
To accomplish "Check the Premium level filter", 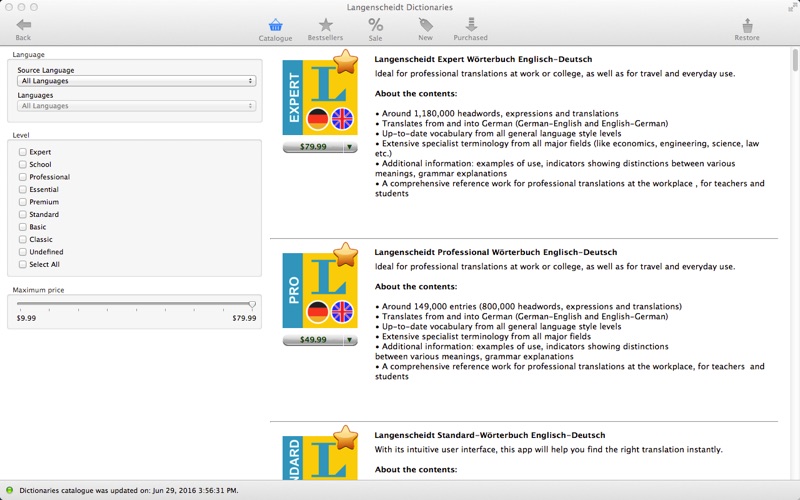I will (x=22, y=202).
